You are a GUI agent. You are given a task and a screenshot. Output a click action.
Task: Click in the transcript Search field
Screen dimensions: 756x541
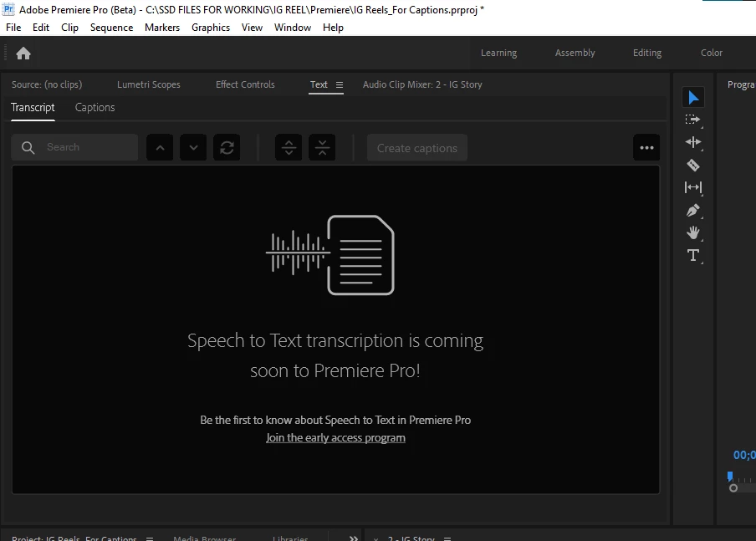point(74,147)
